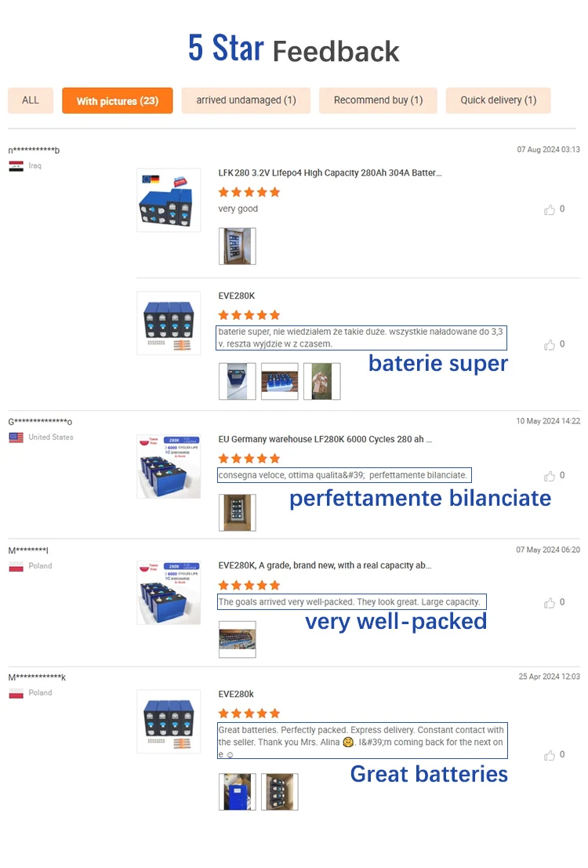Image resolution: width=588 pixels, height=868 pixels.
Task: Filter reviews by "Recommend buy (1)"
Action: pos(378,100)
